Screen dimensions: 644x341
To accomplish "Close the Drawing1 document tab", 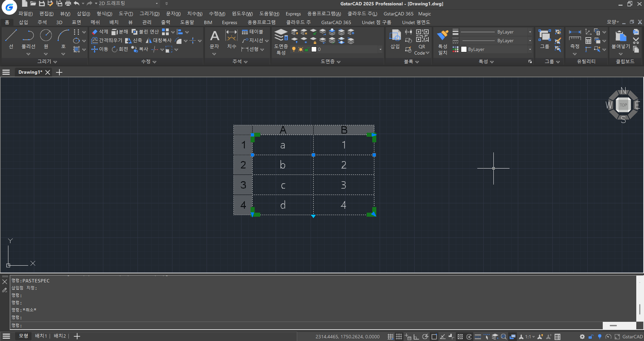I will (48, 72).
